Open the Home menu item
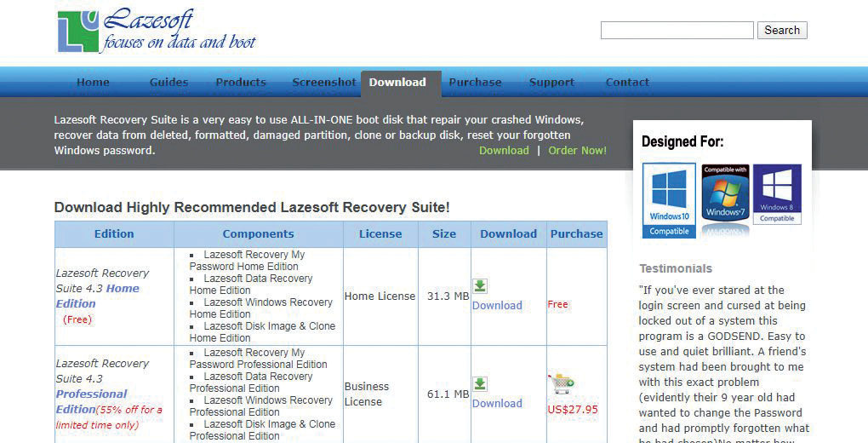This screenshot has height=443, width=868. (x=93, y=82)
